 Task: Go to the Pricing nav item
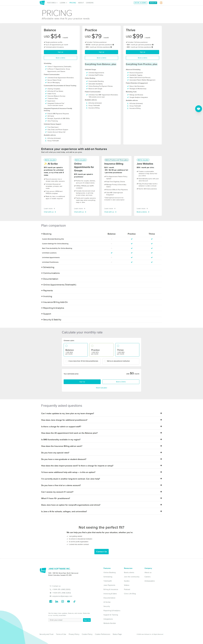coord(73,3)
